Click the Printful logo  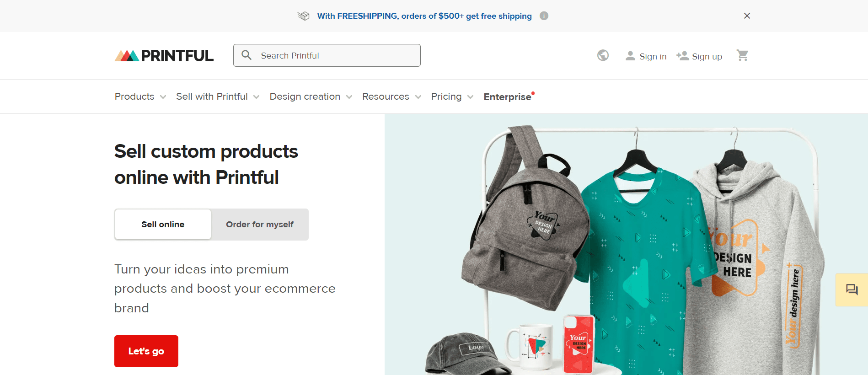(164, 56)
